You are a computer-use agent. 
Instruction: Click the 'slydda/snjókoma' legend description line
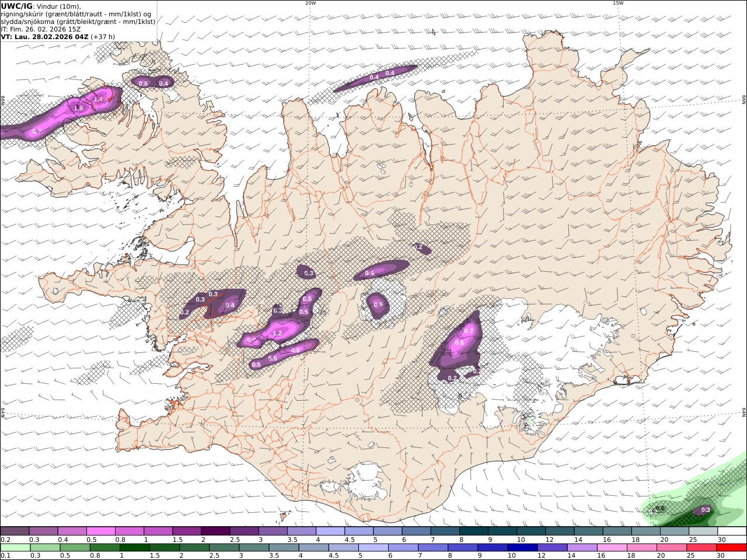[78, 21]
